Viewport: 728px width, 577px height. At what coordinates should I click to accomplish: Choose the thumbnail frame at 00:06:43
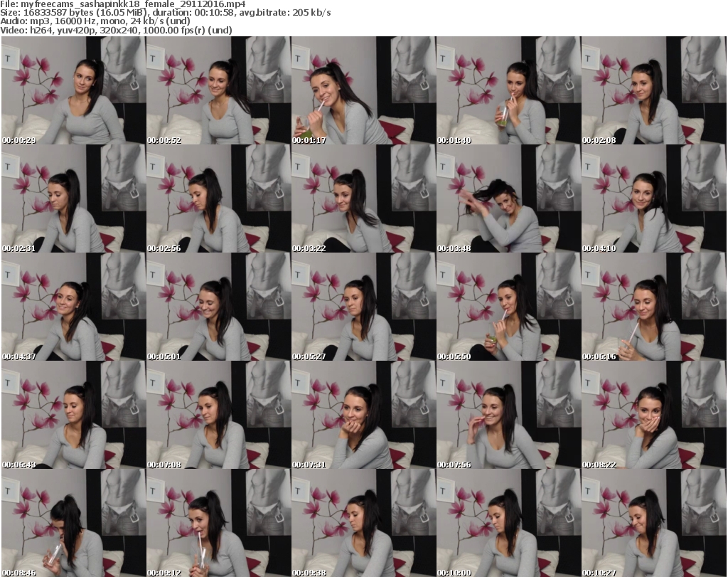pyautogui.click(x=73, y=415)
